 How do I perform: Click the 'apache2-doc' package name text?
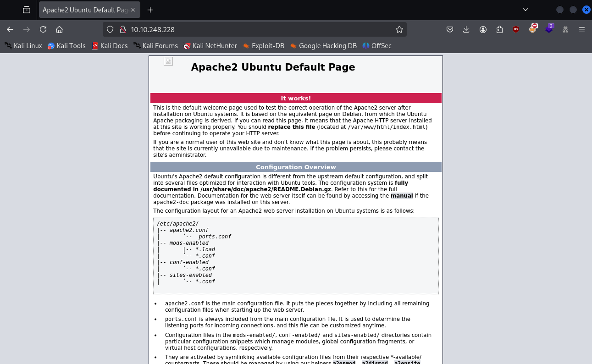click(171, 202)
